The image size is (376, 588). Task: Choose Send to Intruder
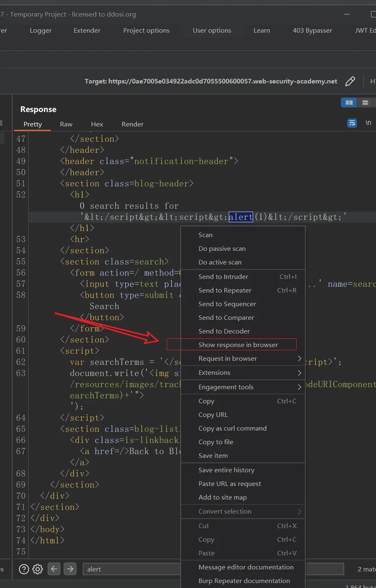pos(243,276)
